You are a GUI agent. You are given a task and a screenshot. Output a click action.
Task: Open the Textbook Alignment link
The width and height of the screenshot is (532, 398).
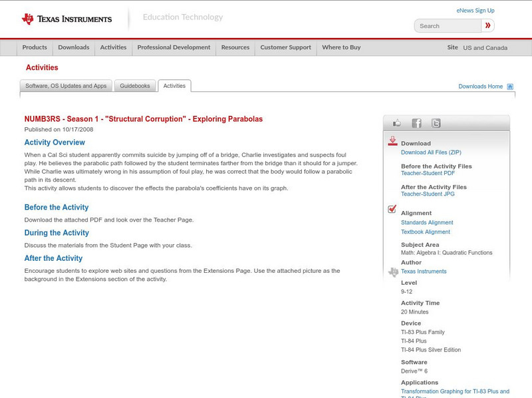pyautogui.click(x=426, y=232)
